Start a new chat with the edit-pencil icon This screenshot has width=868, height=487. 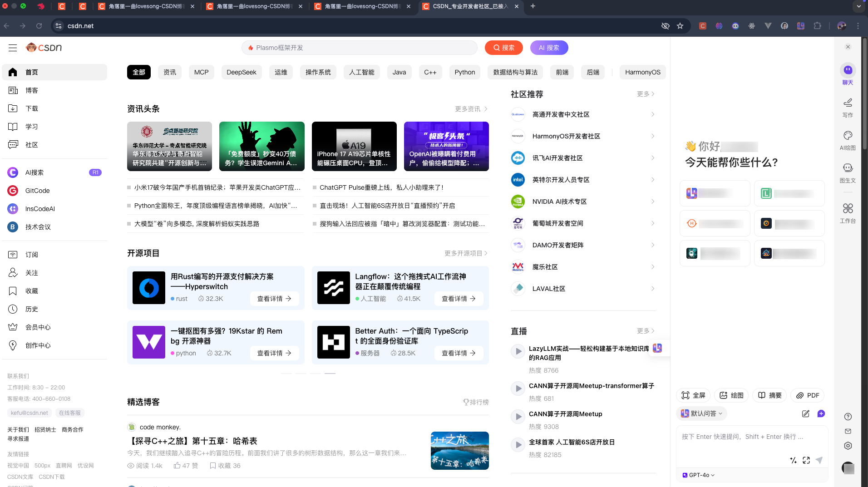806,413
